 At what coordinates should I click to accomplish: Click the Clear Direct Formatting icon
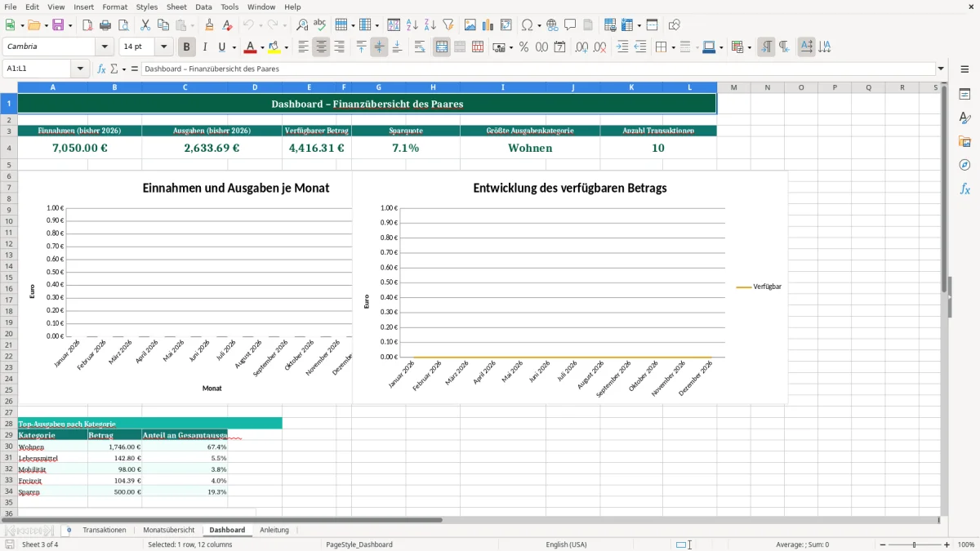coord(228,25)
